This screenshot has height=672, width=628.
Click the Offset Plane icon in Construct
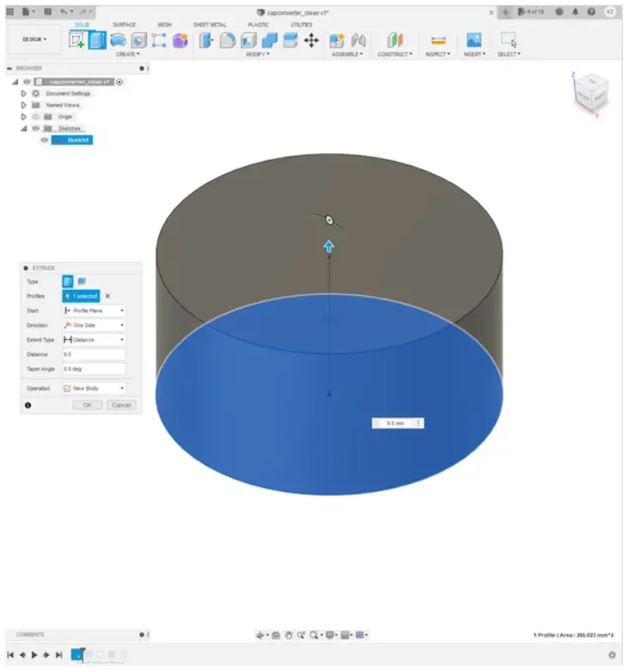pos(395,40)
